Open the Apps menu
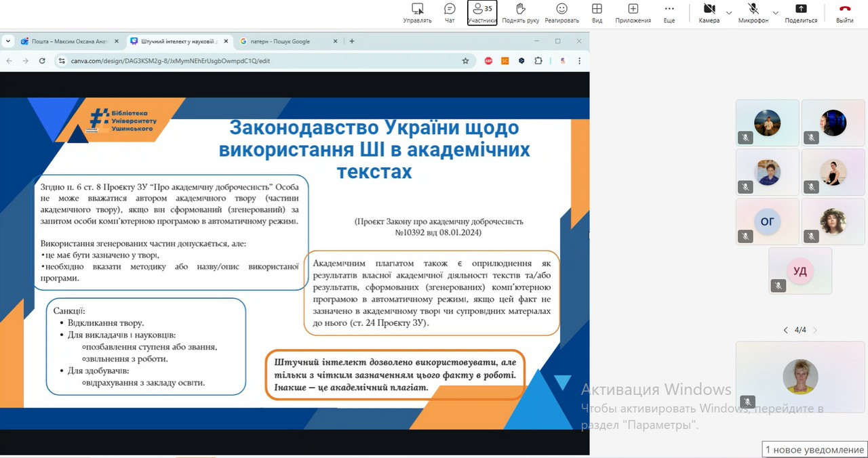Viewport: 868px width, 458px height. (633, 12)
